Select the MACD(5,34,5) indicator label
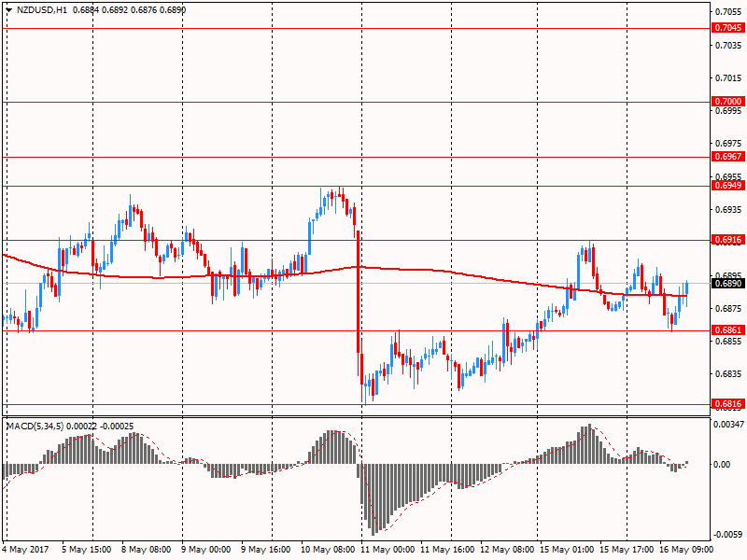 (x=35, y=427)
